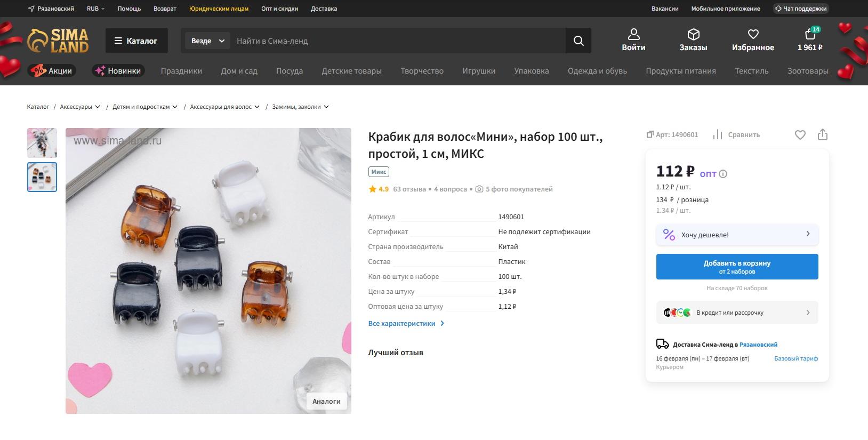Open the Везде search scope dropdown
868x440 pixels.
[x=207, y=41]
